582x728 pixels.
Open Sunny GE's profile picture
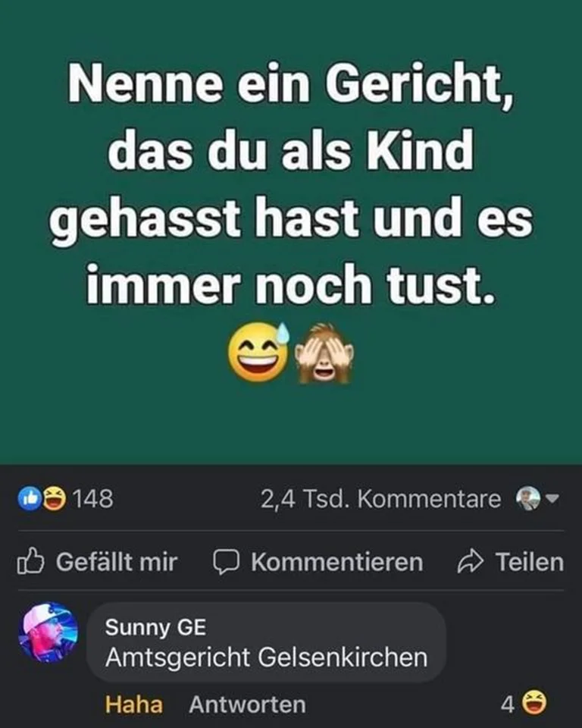(x=48, y=632)
